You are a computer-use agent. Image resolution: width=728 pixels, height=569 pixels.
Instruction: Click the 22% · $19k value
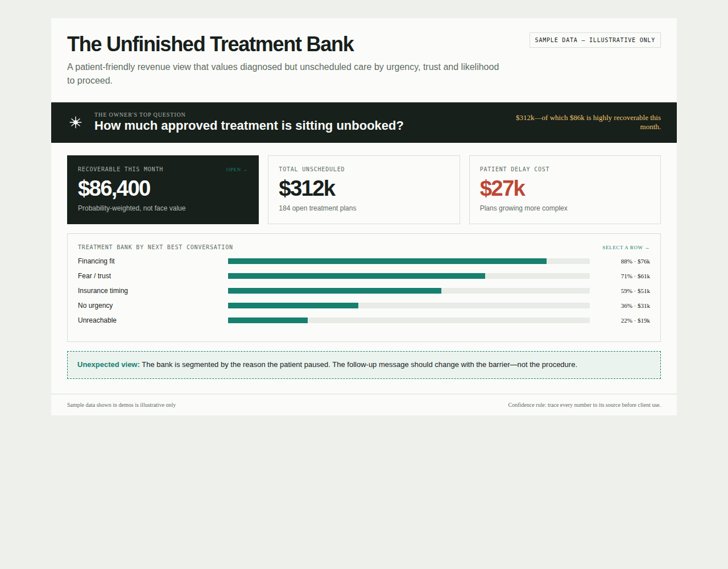[x=635, y=320]
